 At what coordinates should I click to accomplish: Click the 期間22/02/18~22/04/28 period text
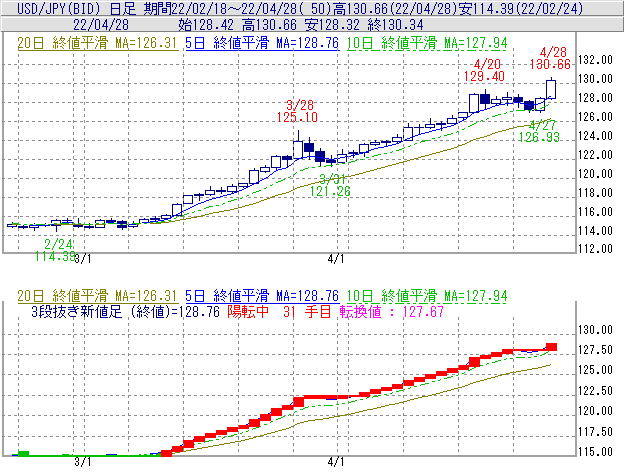coord(221,8)
